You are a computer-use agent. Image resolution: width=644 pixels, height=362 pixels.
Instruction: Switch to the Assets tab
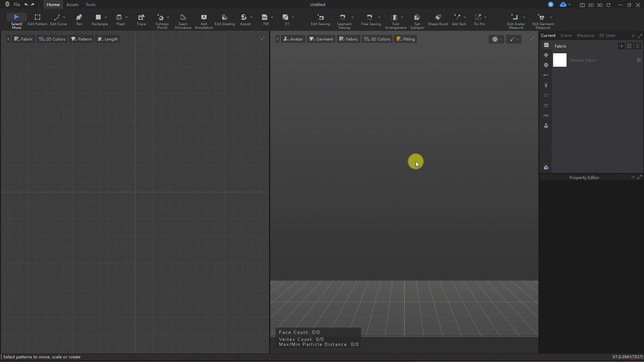[x=72, y=5]
